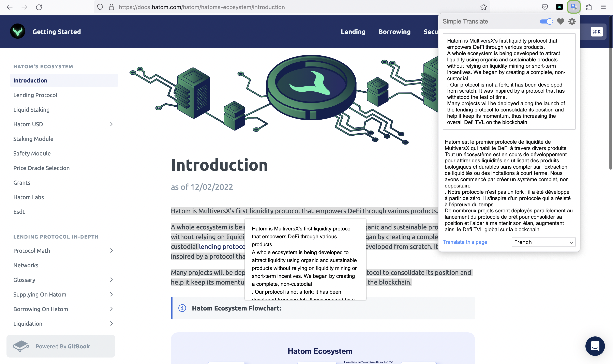Open Simple Translate settings gear
Image resolution: width=613 pixels, height=364 pixels.
(572, 22)
